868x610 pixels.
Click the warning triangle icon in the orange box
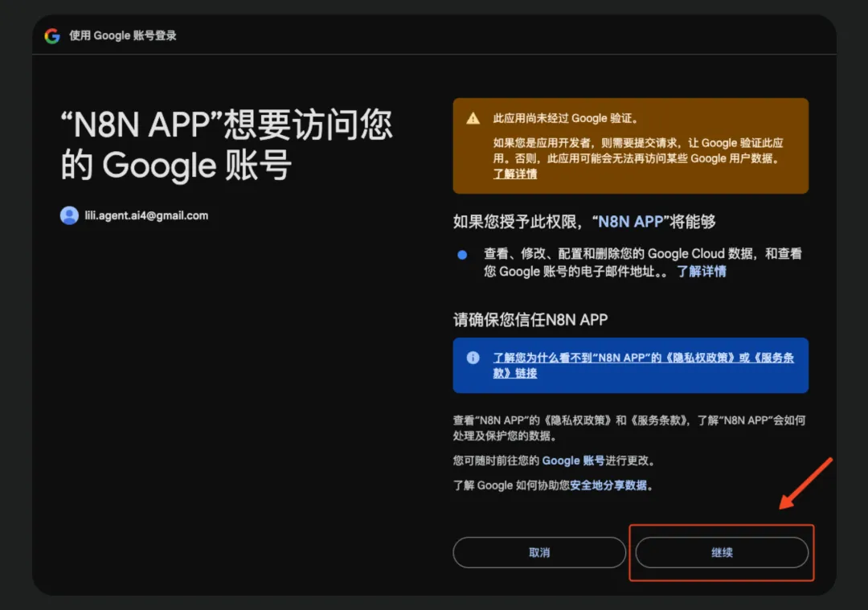pyautogui.click(x=473, y=118)
